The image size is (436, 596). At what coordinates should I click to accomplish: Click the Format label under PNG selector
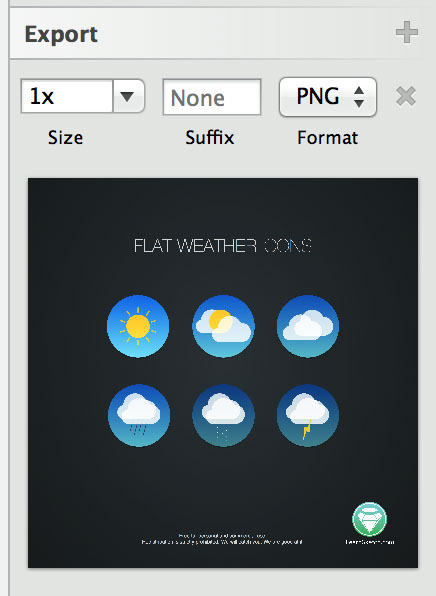[x=327, y=138]
